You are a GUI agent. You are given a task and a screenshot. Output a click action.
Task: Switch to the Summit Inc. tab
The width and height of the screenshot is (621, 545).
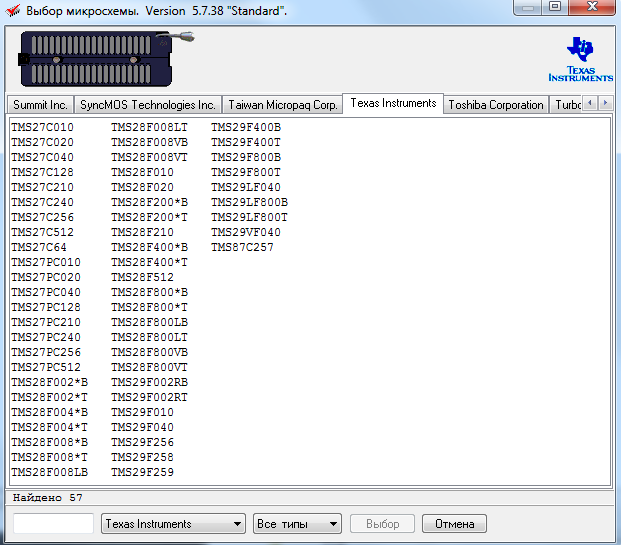pyautogui.click(x=40, y=105)
